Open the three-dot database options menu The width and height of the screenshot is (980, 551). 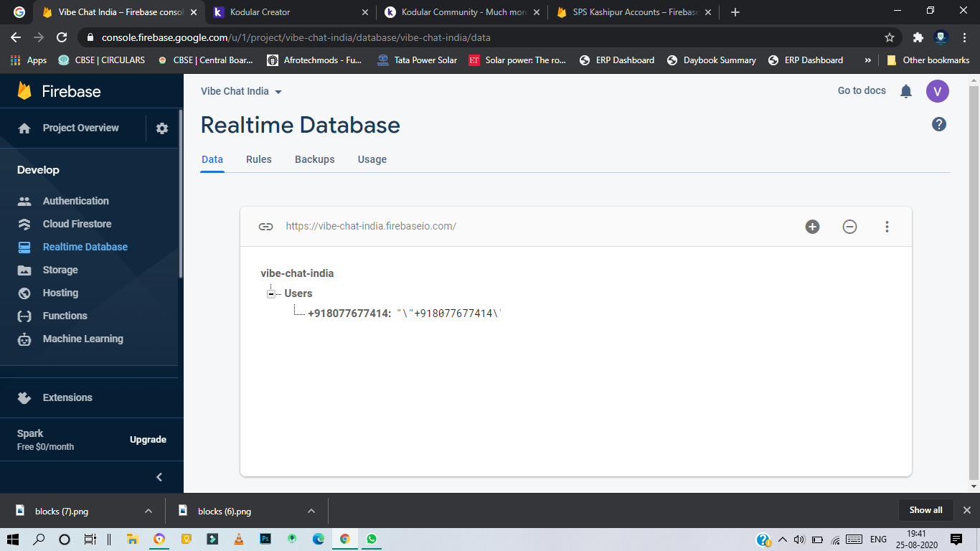tap(887, 227)
